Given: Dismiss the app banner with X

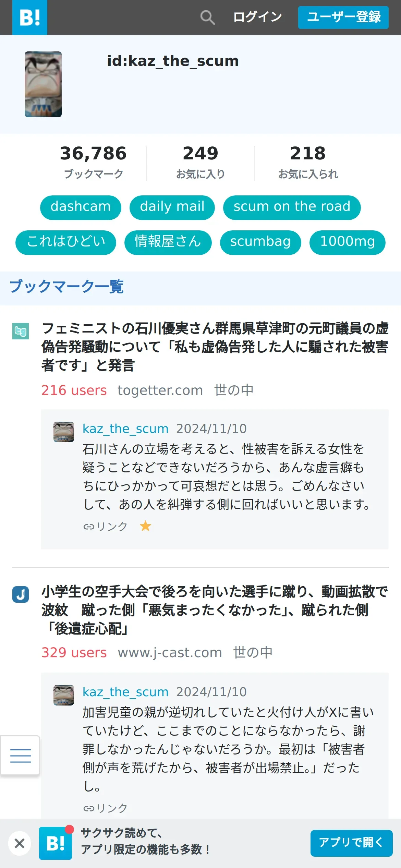Looking at the screenshot, I should click(20, 843).
